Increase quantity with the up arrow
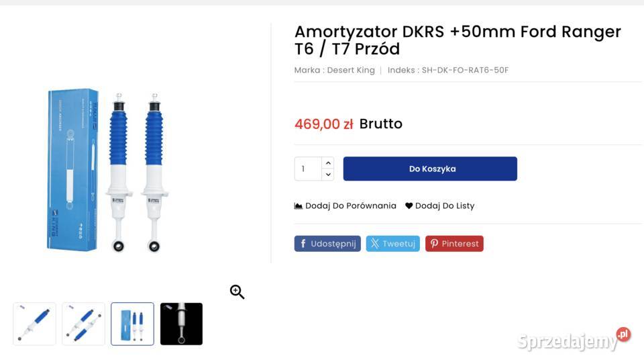The height and width of the screenshot is (364, 644). [x=328, y=163]
